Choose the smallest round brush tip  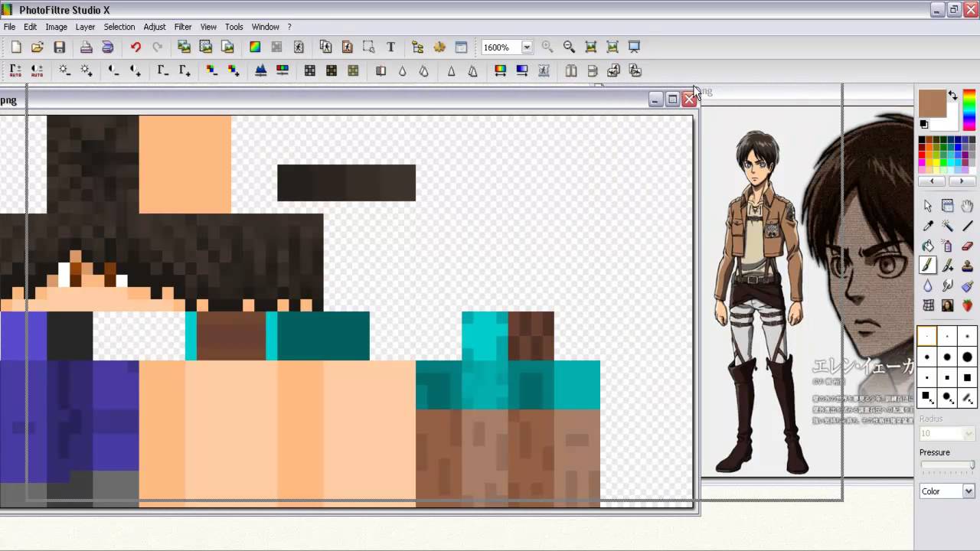927,337
